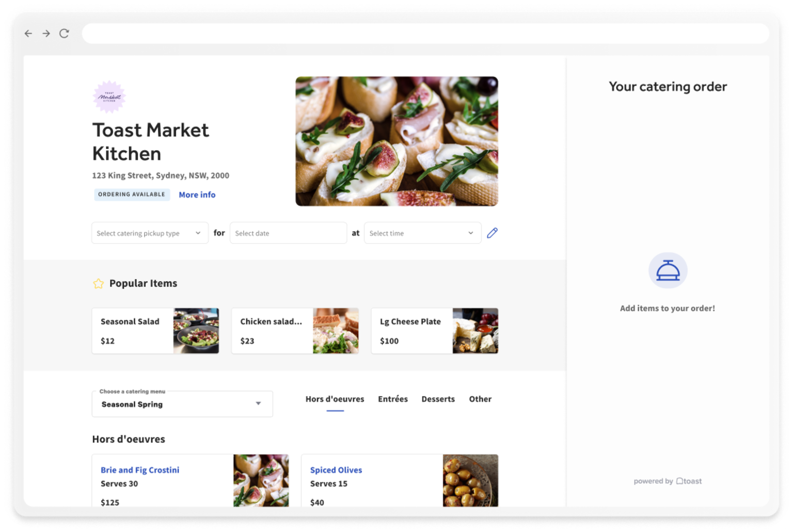Click the Hors d'oeuvres section heading

pos(129,439)
